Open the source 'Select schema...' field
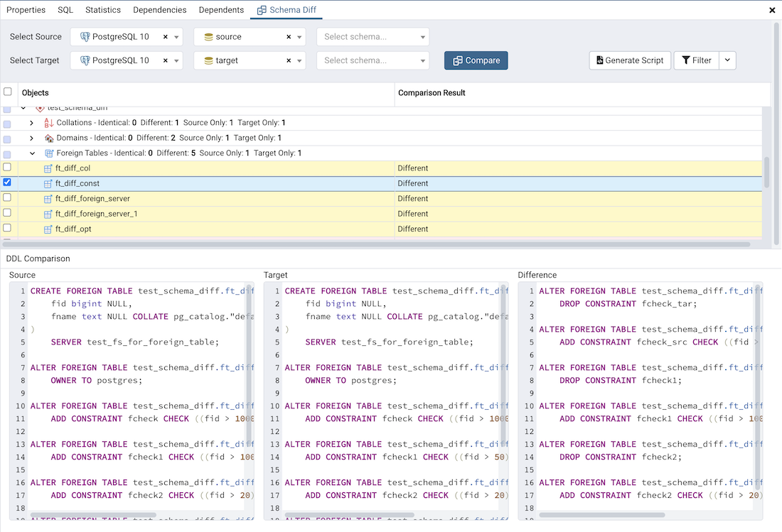This screenshot has height=532, width=782. (x=372, y=37)
